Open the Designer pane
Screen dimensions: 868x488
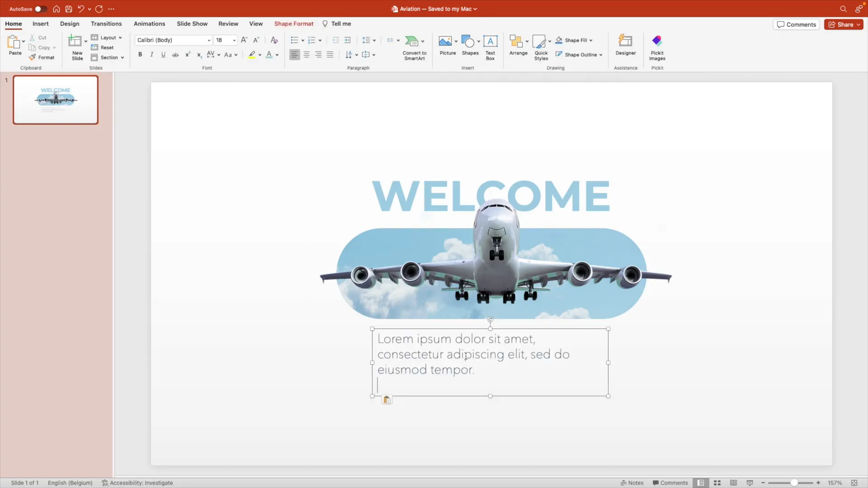[x=626, y=45]
